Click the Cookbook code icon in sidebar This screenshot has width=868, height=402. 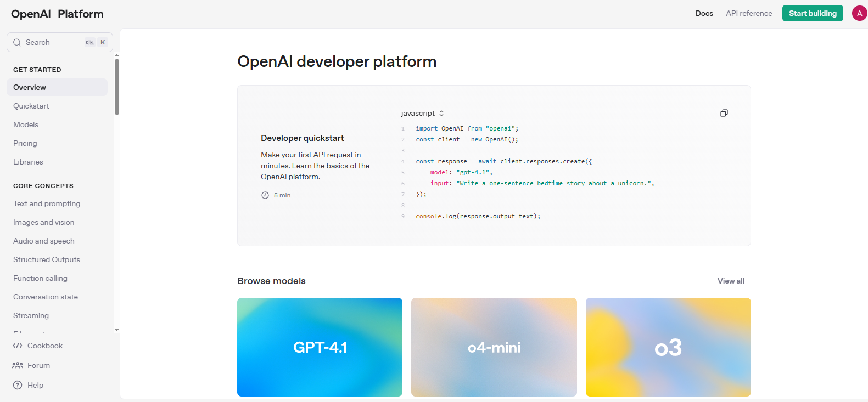pos(18,346)
